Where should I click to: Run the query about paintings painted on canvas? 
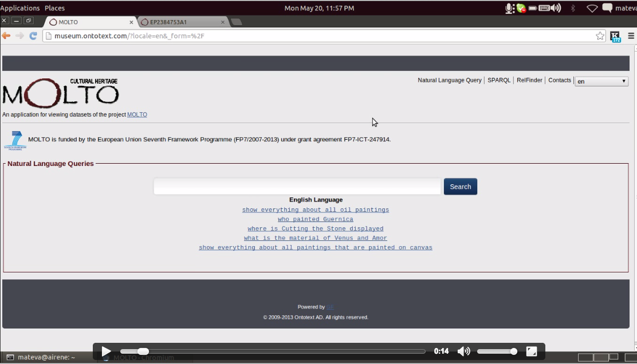coord(316,248)
